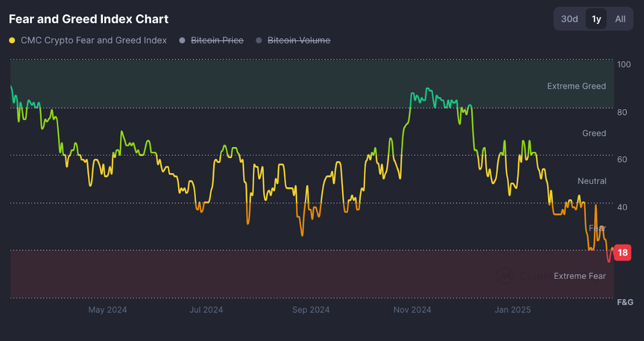Viewport: 644px width, 341px height.
Task: Click the May 2024 date label
Action: [107, 310]
